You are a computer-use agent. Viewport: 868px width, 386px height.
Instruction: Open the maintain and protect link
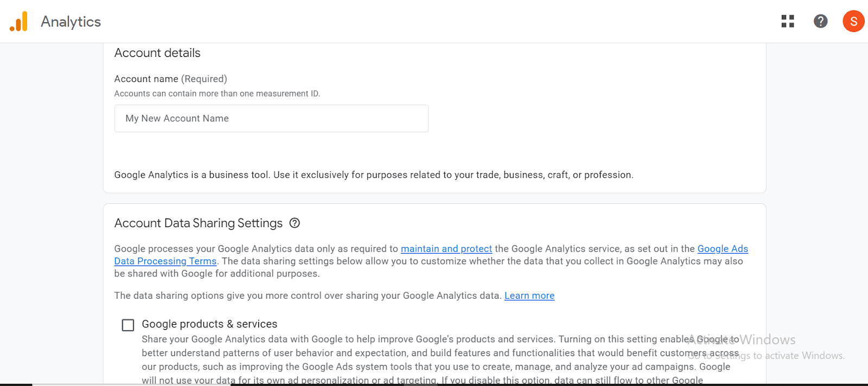tap(446, 249)
